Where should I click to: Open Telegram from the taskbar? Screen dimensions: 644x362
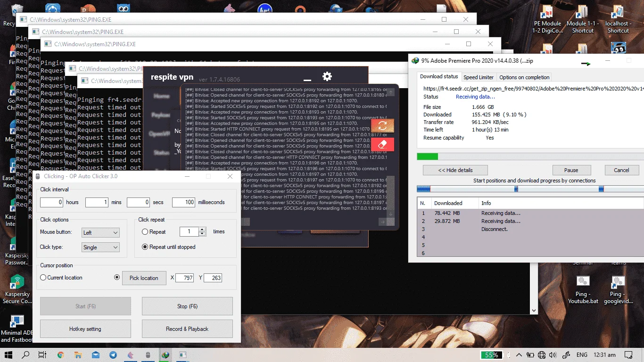click(x=113, y=354)
